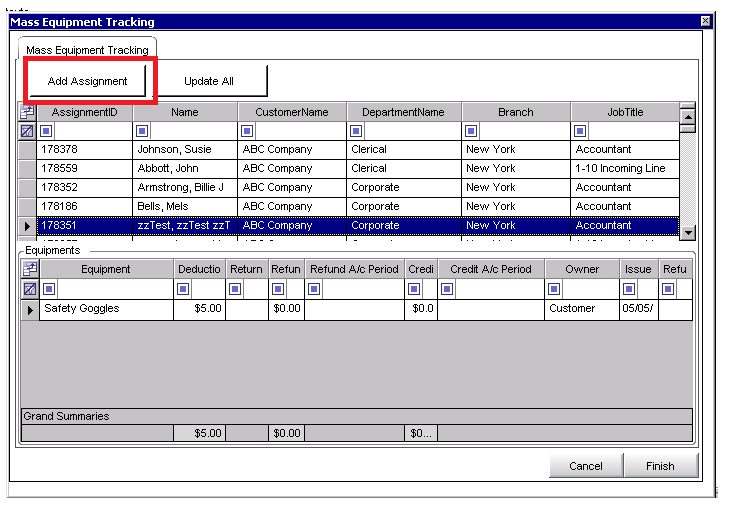Open Return column filter operator
Image resolution: width=729 pixels, height=506 pixels.
coord(235,289)
